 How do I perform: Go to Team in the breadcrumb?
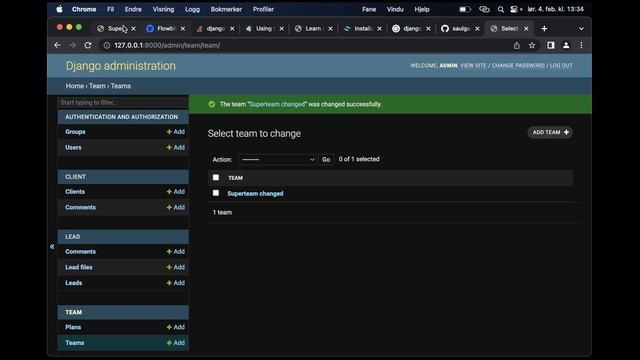click(97, 86)
